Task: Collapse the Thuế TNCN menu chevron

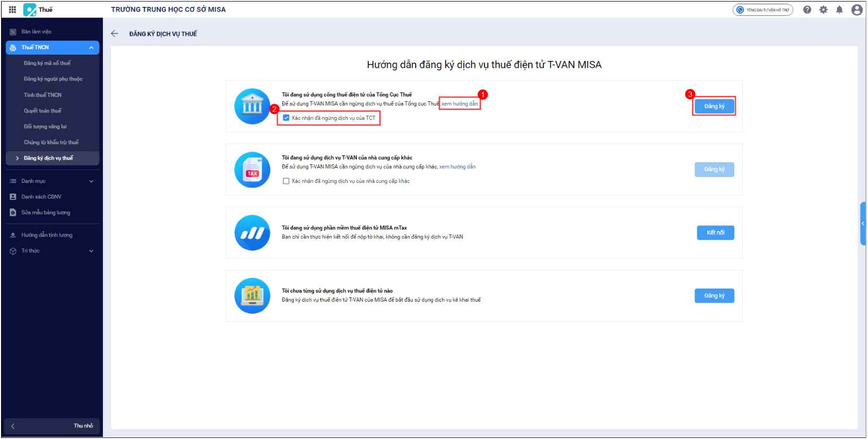Action: coord(91,48)
